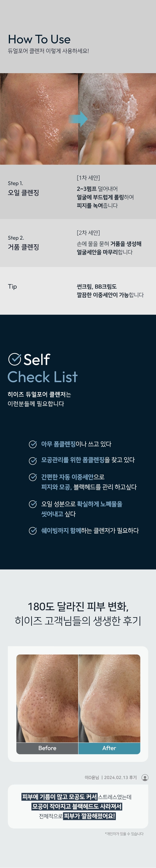The image size is (156, 868).
Task: Click the reviewer profile avatar icon
Action: pos(145,777)
